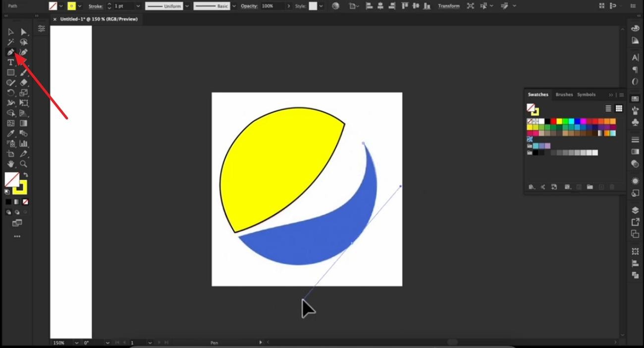The height and width of the screenshot is (348, 644).
Task: Swap fill and stroke colors
Action: coord(26,175)
